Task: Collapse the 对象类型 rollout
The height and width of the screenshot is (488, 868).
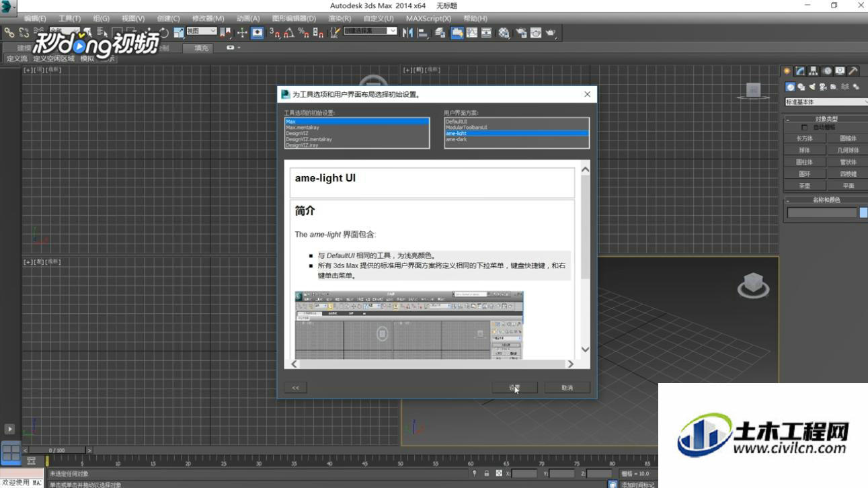Action: click(826, 119)
